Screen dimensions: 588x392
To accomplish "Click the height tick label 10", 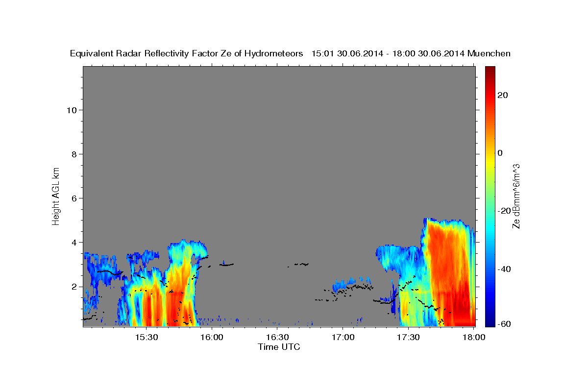I will click(x=72, y=110).
